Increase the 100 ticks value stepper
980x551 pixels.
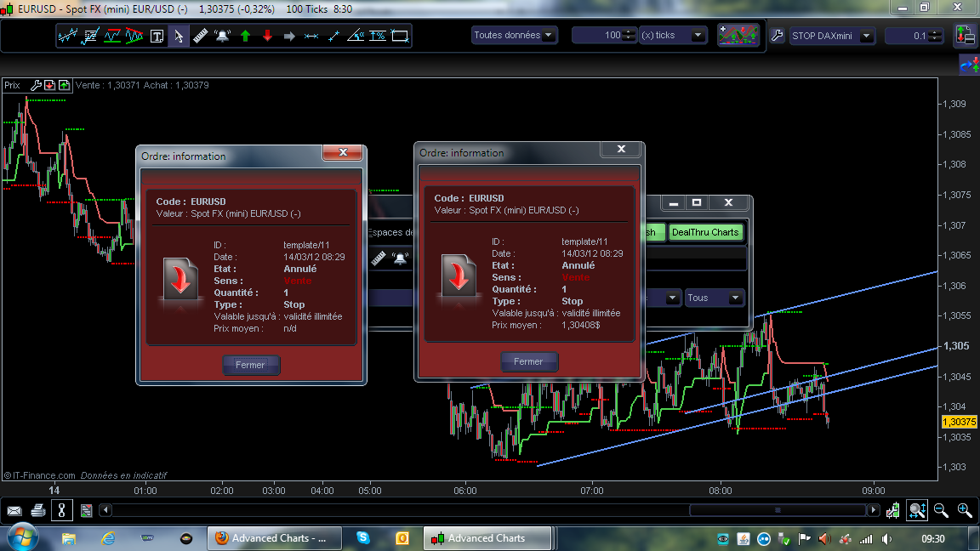pos(630,31)
